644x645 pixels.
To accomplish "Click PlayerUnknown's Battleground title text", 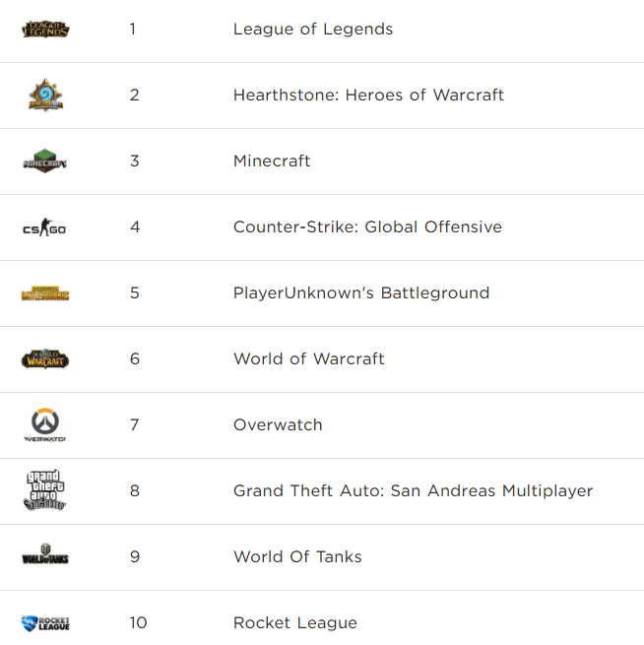I will click(361, 292).
